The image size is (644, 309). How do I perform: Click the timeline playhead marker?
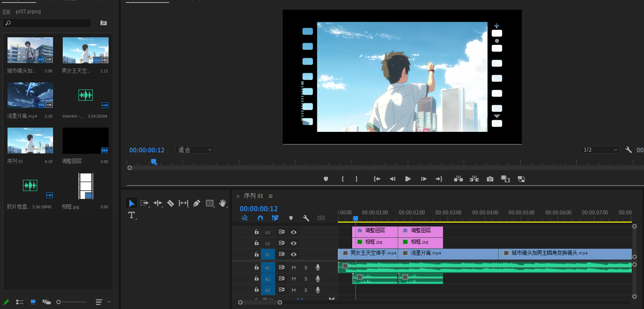coord(356,218)
